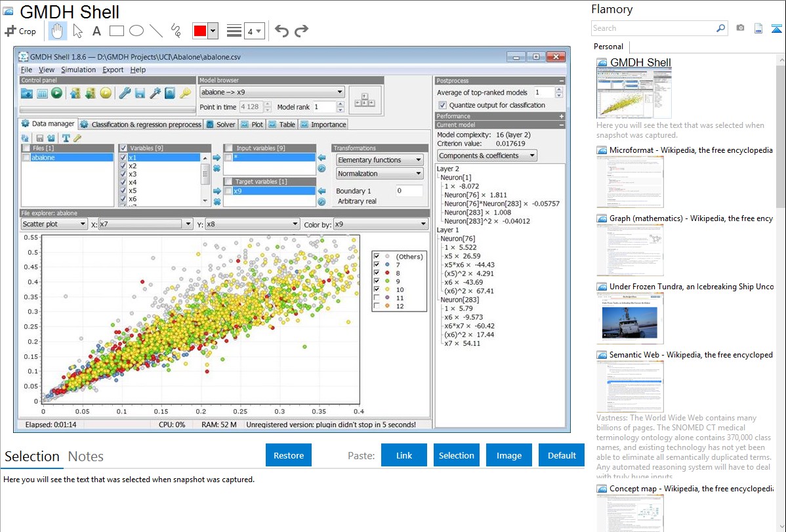786x532 pixels.
Task: Choose the straight line tool
Action: tap(156, 31)
